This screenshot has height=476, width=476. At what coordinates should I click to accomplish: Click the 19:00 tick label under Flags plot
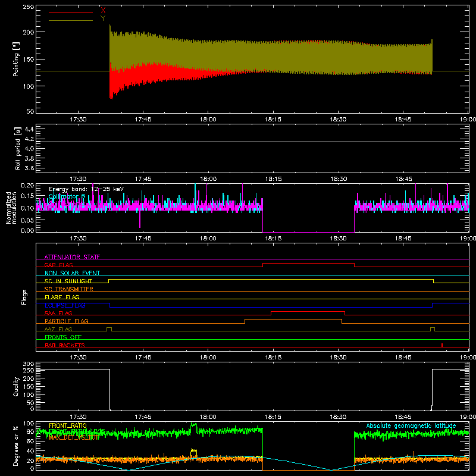tap(468, 358)
